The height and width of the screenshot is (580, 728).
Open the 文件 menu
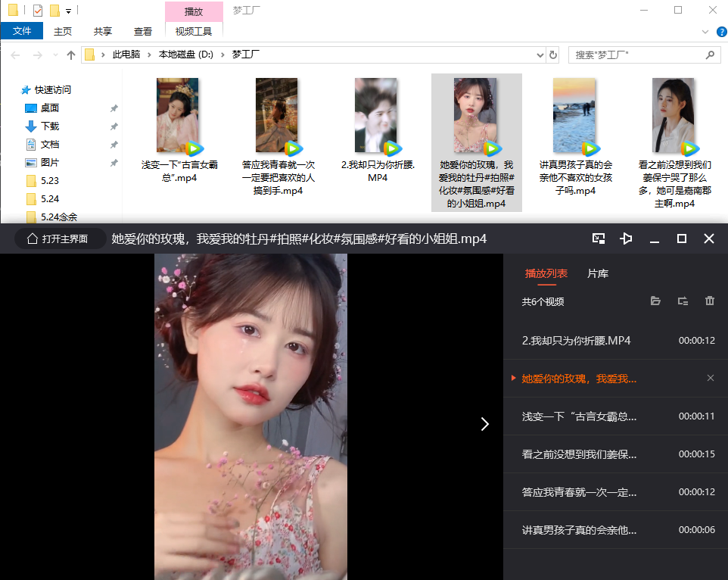pos(22,31)
